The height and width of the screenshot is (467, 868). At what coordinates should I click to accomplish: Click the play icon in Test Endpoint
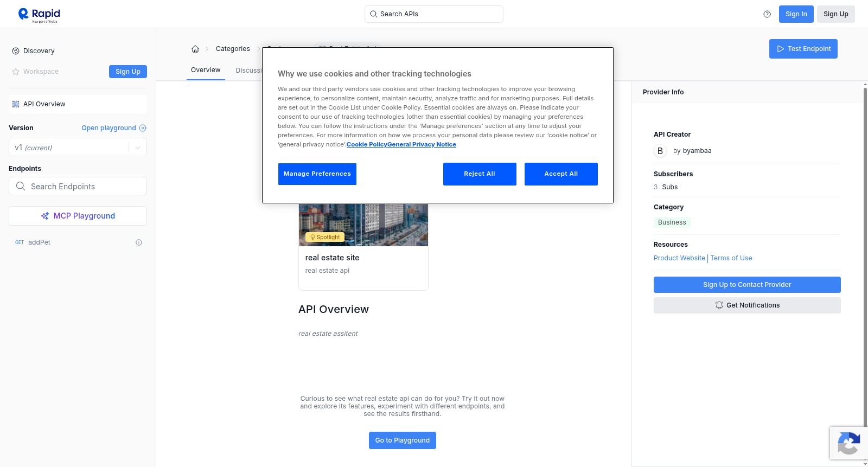781,49
